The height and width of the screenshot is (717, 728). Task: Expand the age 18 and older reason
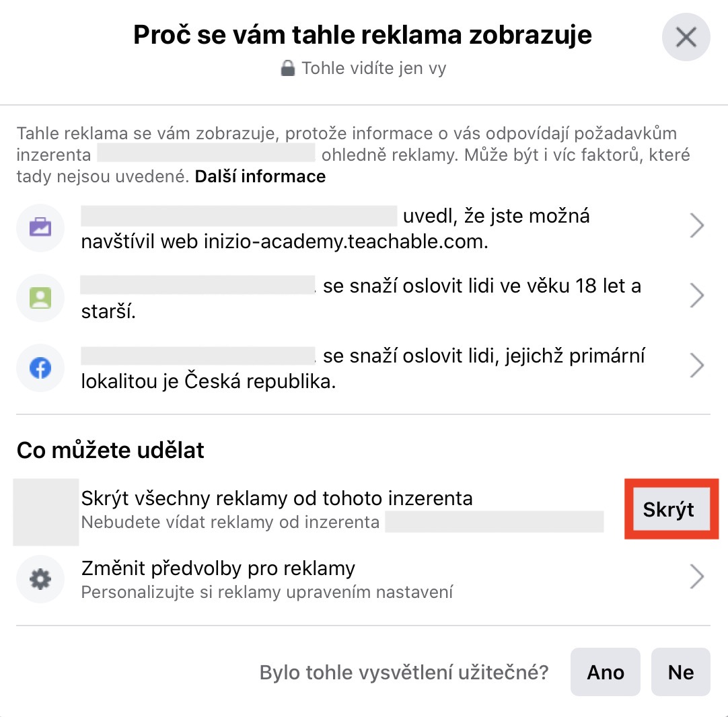(697, 296)
